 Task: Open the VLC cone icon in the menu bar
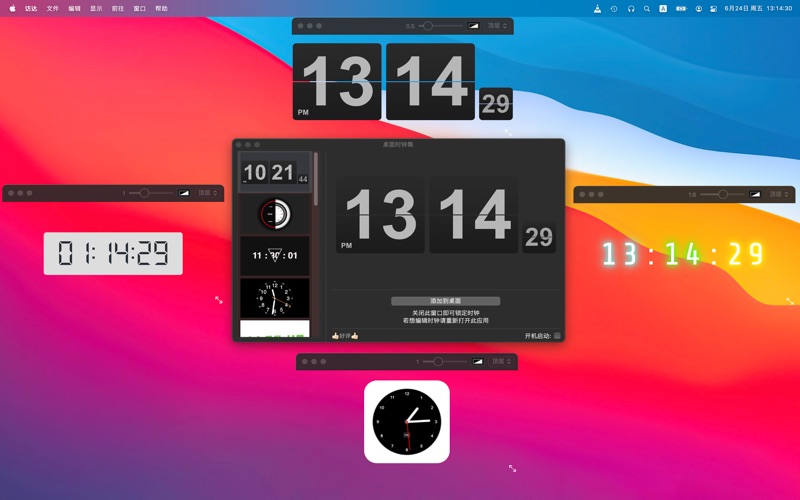click(x=597, y=8)
